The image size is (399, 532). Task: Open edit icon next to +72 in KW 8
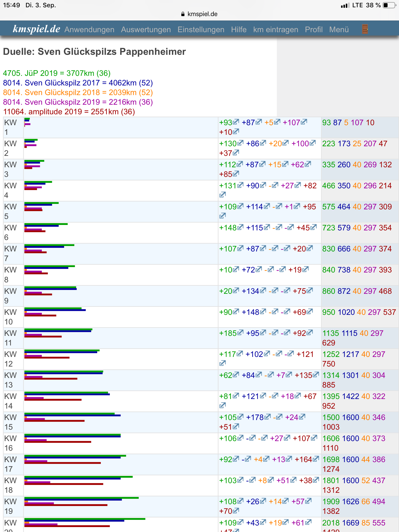pos(259,269)
